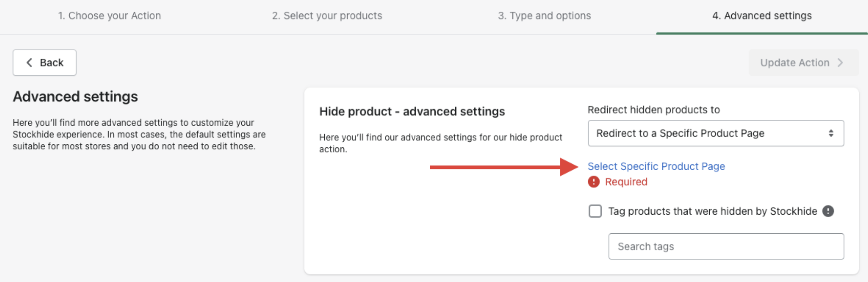This screenshot has width=868, height=282.
Task: Click the left chevron icon in Back button
Action: point(29,62)
